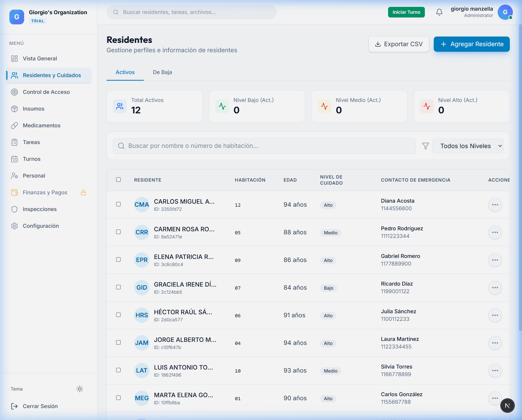Viewport: 522px width, 420px height.
Task: Open Insumos box icon in sidebar
Action: [14, 109]
